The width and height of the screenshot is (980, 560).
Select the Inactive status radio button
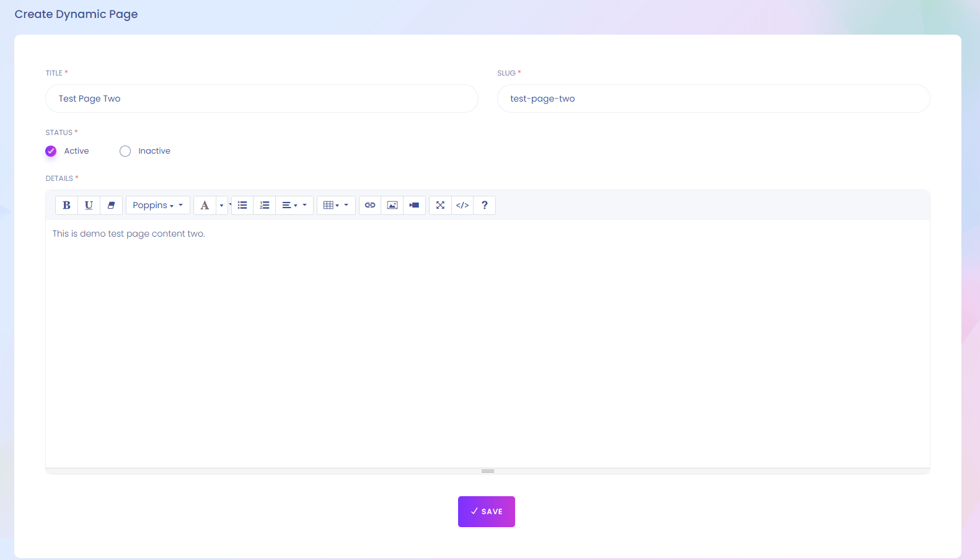coord(125,151)
